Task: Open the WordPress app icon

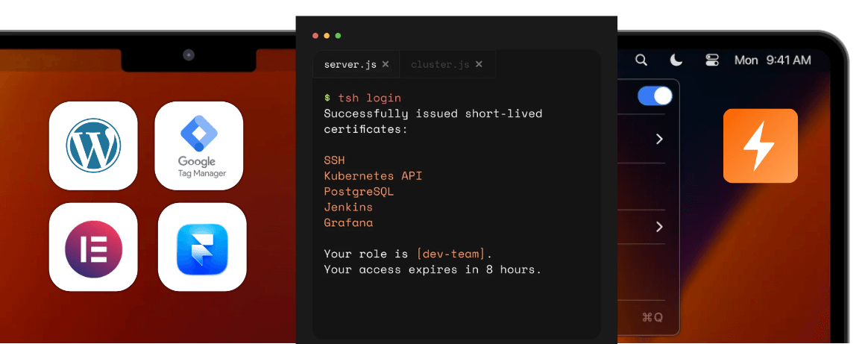Action: coord(93,146)
